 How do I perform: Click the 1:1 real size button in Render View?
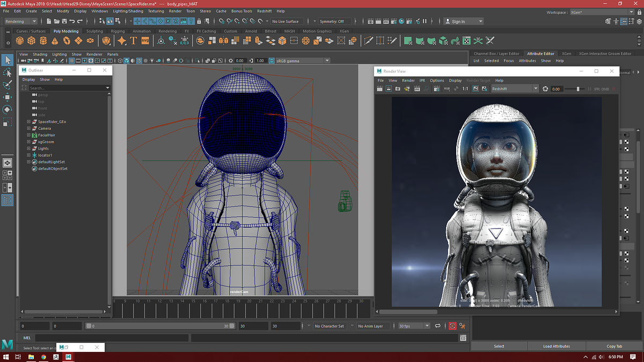[465, 88]
